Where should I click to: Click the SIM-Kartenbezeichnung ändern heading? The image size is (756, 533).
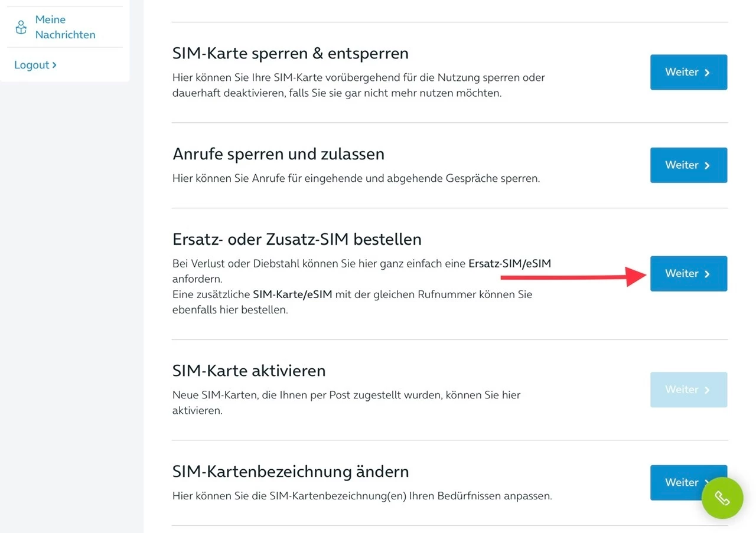pyautogui.click(x=291, y=472)
